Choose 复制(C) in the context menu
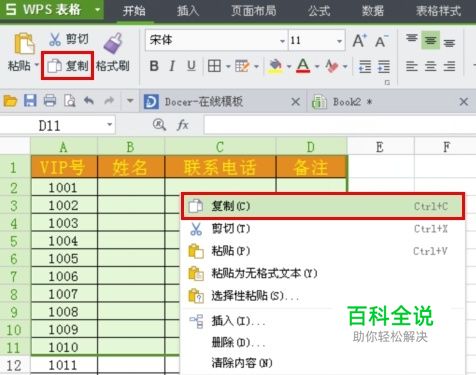This screenshot has width=476, height=375. [323, 206]
